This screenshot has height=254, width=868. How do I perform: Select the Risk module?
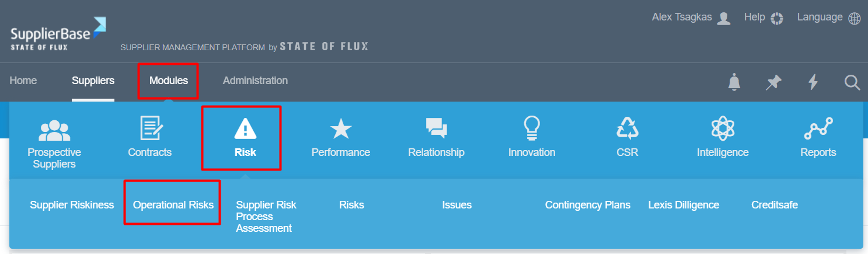242,138
